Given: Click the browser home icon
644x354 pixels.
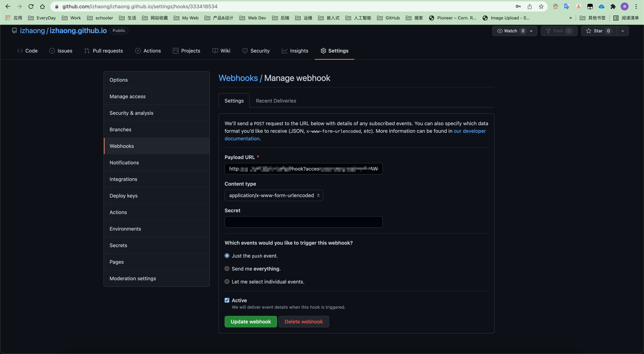Looking at the screenshot, I should pos(42,6).
